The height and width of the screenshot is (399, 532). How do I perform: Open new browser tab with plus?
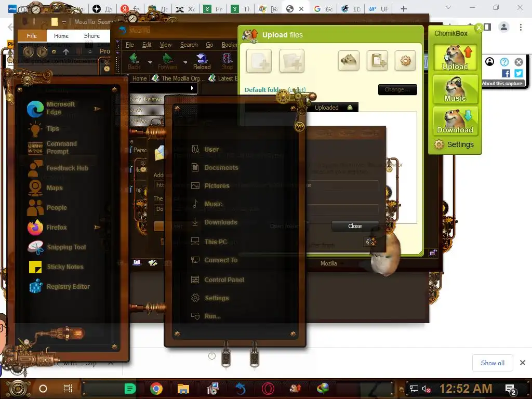tap(403, 9)
